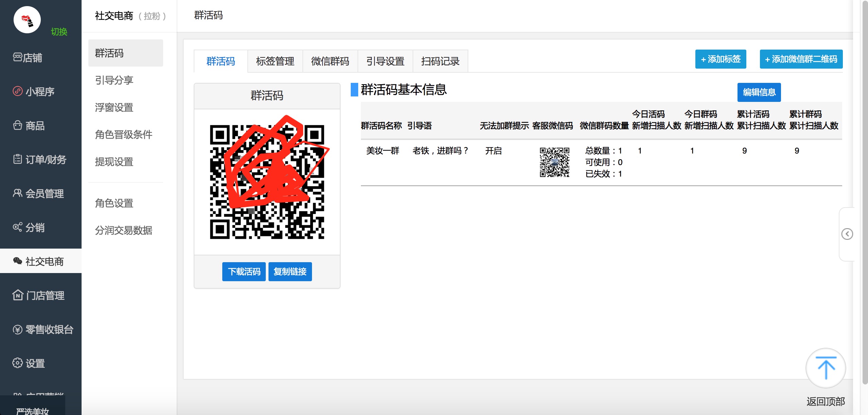
Task: Open 角色设置 submenu item
Action: coord(114,203)
